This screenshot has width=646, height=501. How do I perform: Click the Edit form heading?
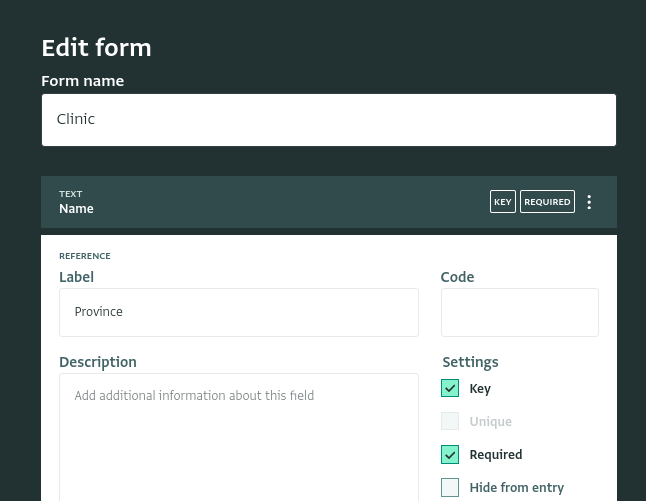point(96,48)
